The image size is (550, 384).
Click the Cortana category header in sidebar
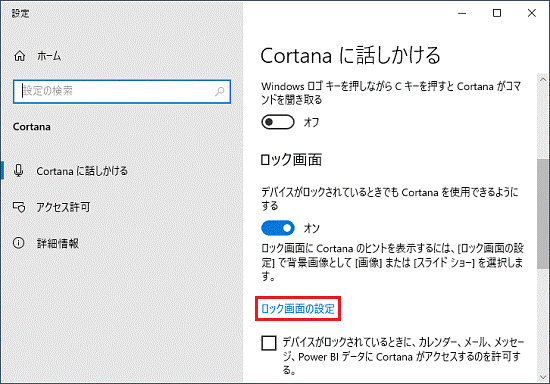[x=32, y=127]
